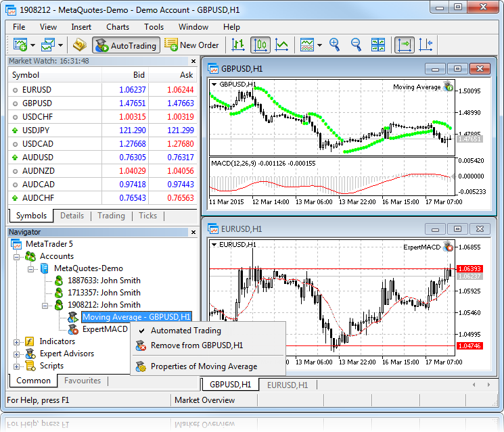Toggle the chart shift icon
The width and height of the screenshot is (504, 432).
coord(426,45)
